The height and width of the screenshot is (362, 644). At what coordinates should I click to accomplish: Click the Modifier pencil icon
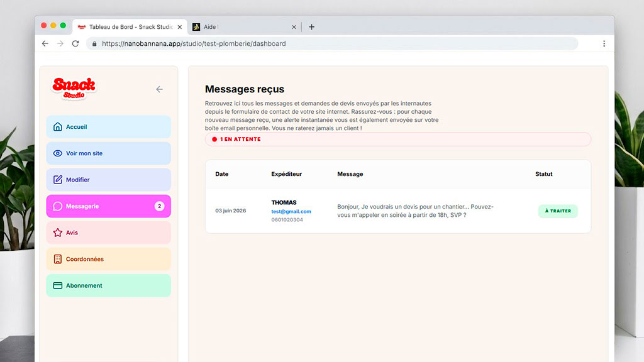pyautogui.click(x=57, y=179)
